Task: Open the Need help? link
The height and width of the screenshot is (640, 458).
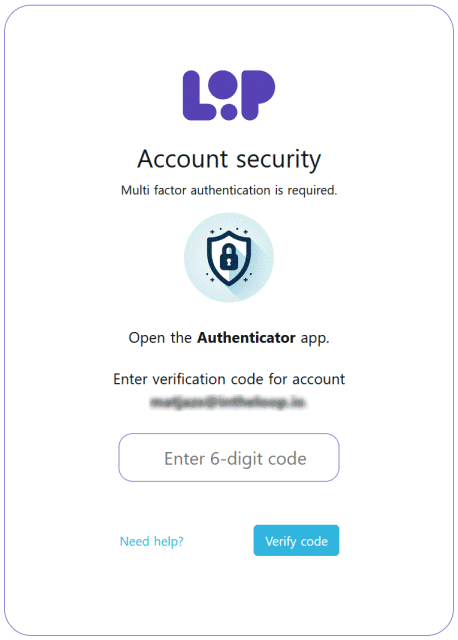Action: coord(151,541)
